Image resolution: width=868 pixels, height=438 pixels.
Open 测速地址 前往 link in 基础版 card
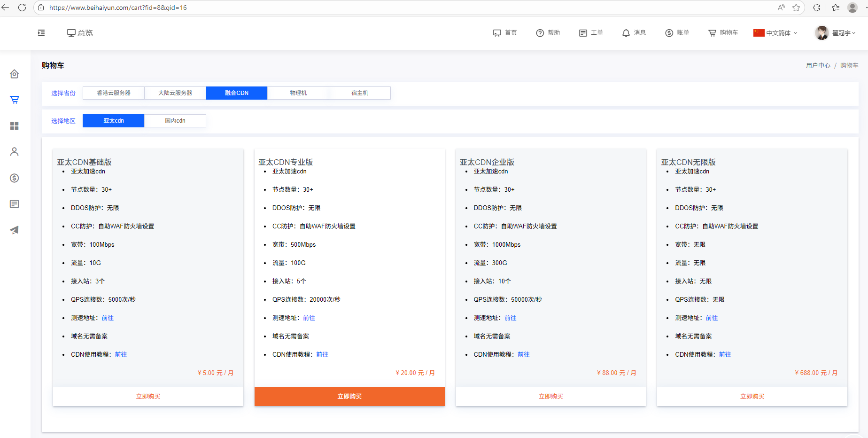pos(108,318)
